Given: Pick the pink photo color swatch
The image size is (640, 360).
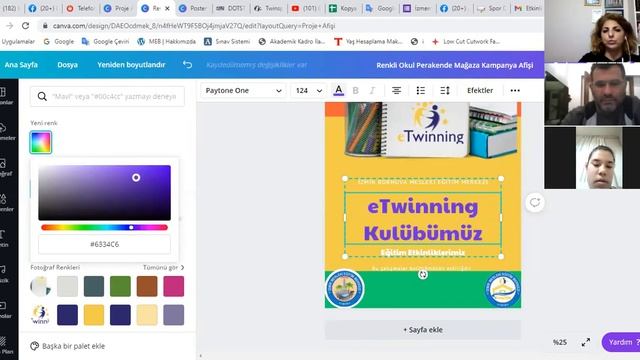Looking at the screenshot, I should 173,286.
